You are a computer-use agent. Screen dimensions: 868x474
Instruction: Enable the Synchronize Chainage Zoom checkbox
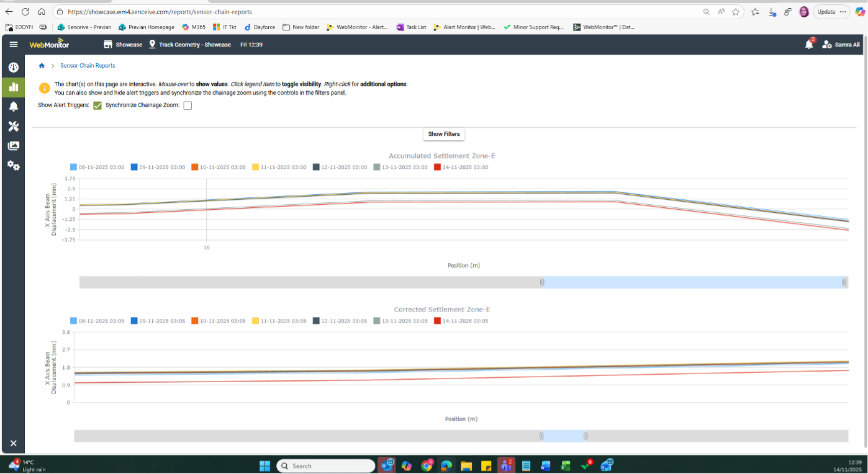[188, 105]
